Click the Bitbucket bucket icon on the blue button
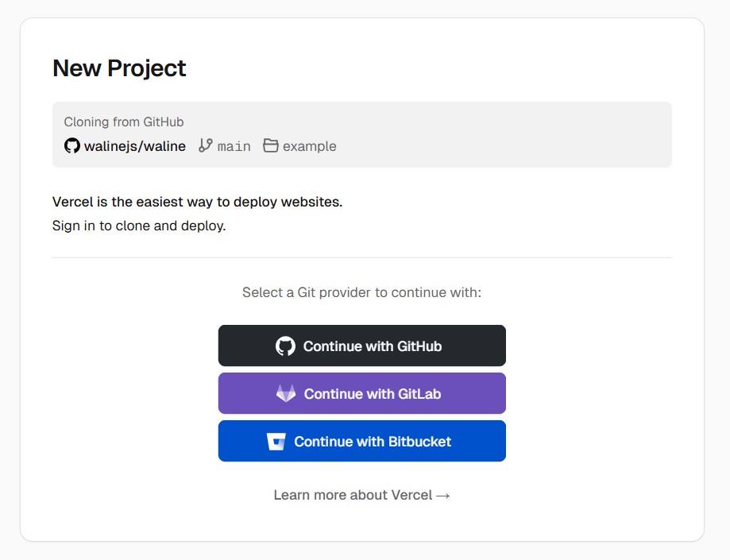Image resolution: width=730 pixels, height=560 pixels. [x=275, y=441]
